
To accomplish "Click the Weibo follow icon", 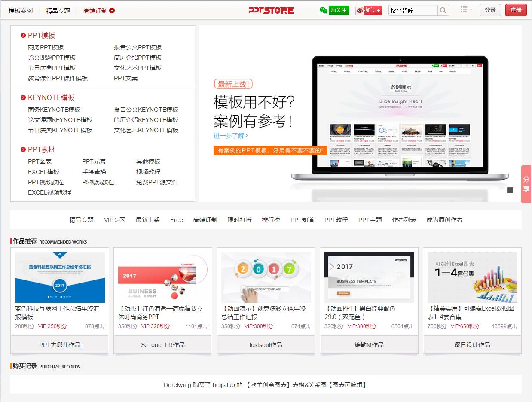I will tap(369, 10).
